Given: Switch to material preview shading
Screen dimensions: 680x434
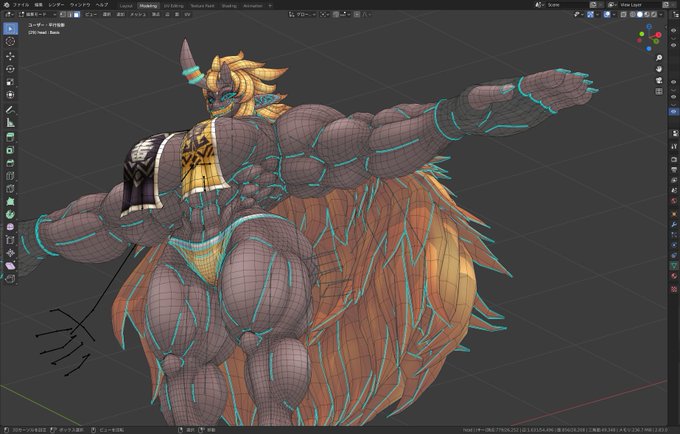Looking at the screenshot, I should pos(647,14).
